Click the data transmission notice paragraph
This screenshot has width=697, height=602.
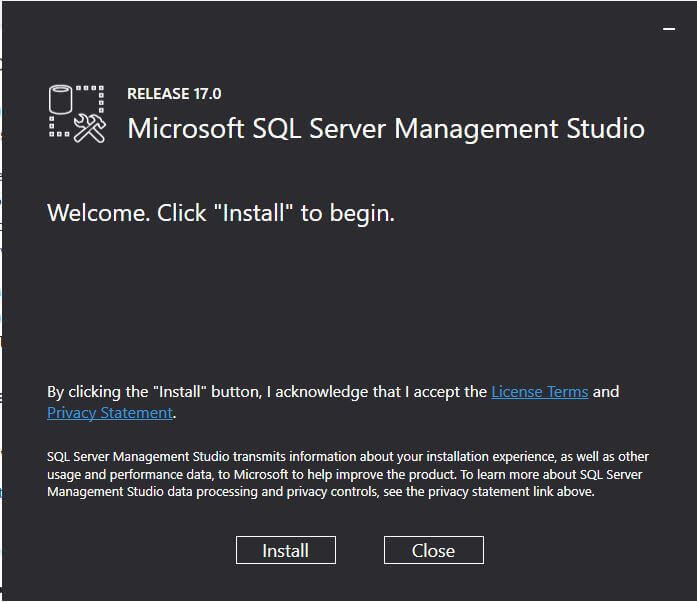[347, 474]
